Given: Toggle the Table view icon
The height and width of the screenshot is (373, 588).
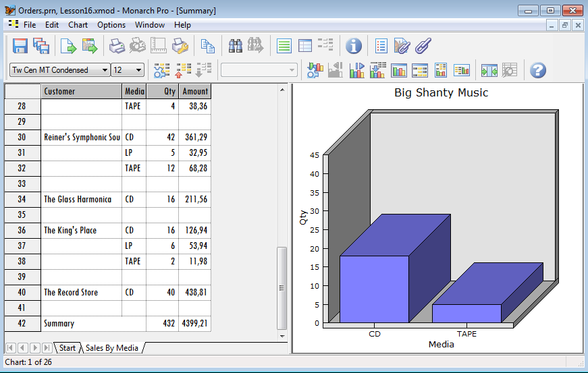Looking at the screenshot, I should point(305,46).
